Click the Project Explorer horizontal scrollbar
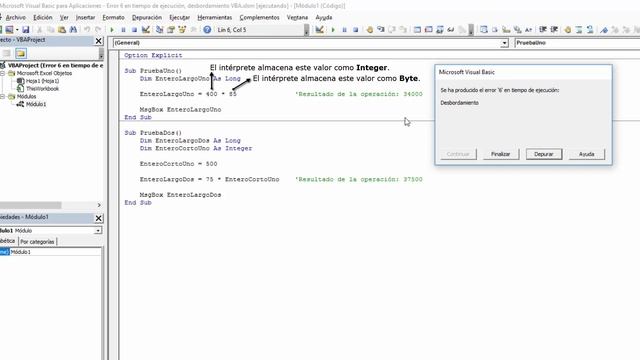640x360 pixels. pyautogui.click(x=31, y=205)
